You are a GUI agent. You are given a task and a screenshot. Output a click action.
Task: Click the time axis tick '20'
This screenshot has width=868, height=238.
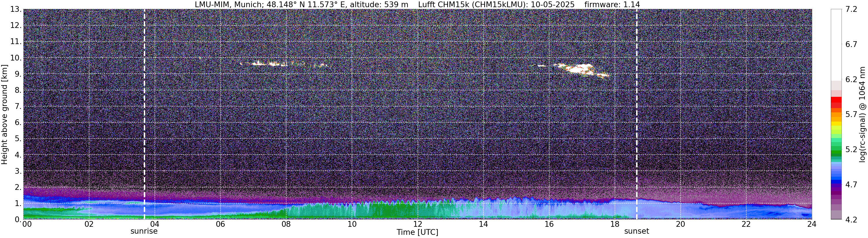click(680, 224)
